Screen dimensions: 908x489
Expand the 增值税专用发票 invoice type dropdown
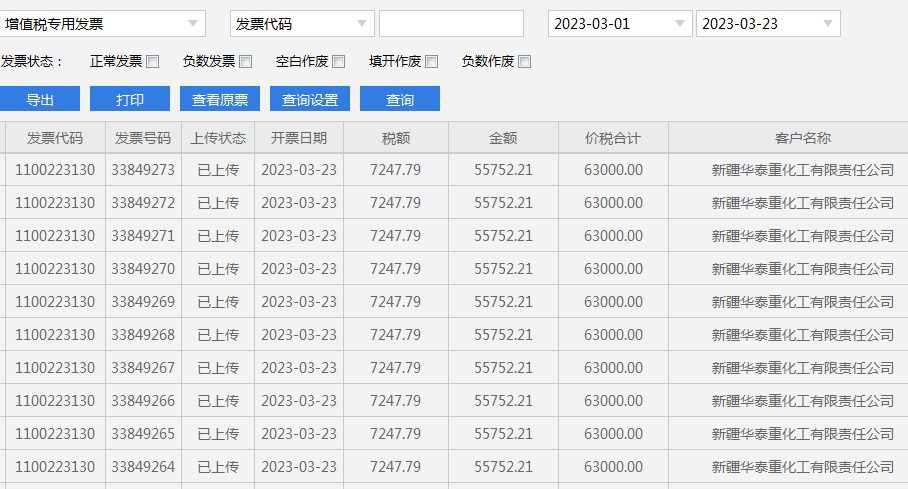click(192, 24)
